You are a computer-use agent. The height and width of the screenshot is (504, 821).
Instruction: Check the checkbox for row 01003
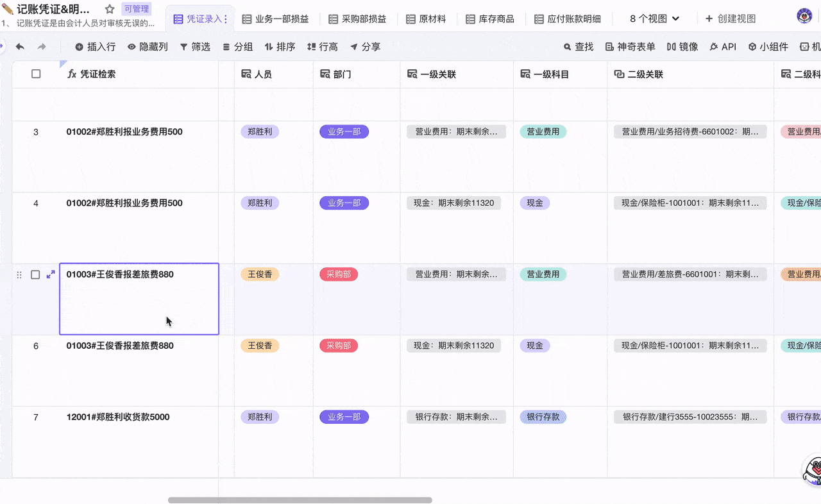[x=36, y=274]
